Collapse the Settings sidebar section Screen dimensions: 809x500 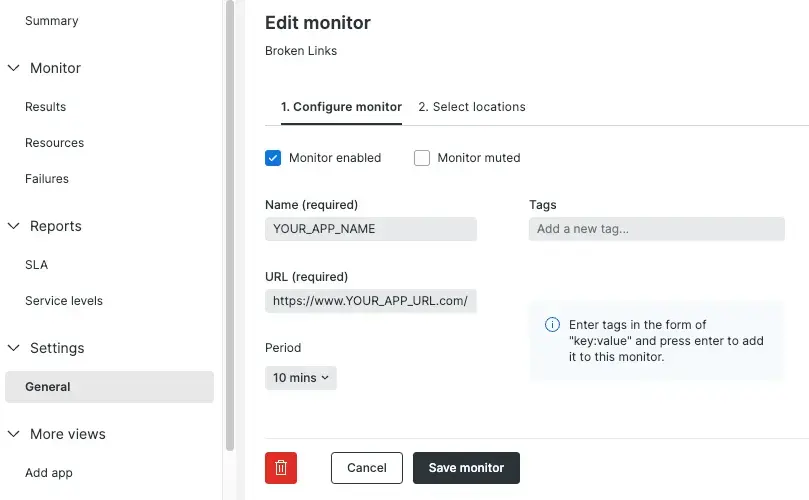pos(14,348)
